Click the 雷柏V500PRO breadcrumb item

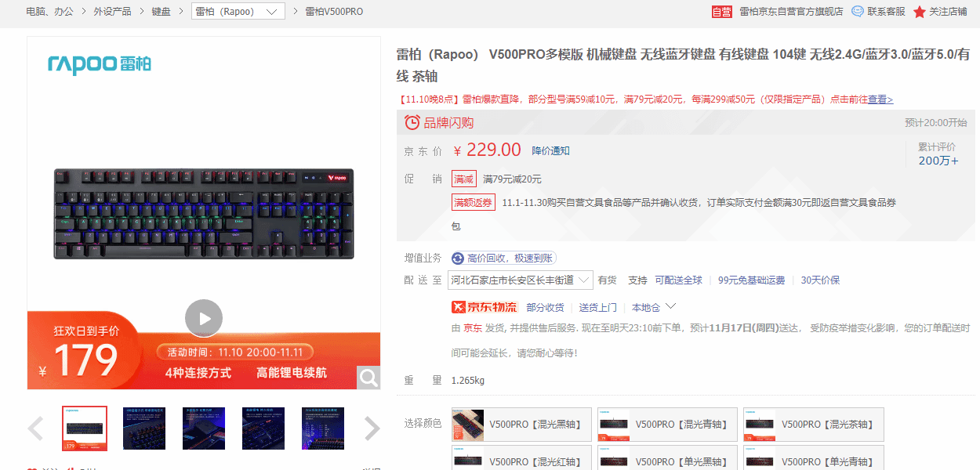(334, 12)
